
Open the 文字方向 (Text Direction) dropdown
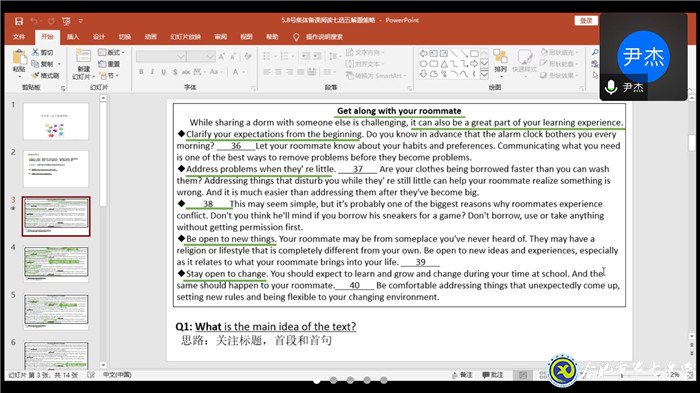[x=365, y=52]
